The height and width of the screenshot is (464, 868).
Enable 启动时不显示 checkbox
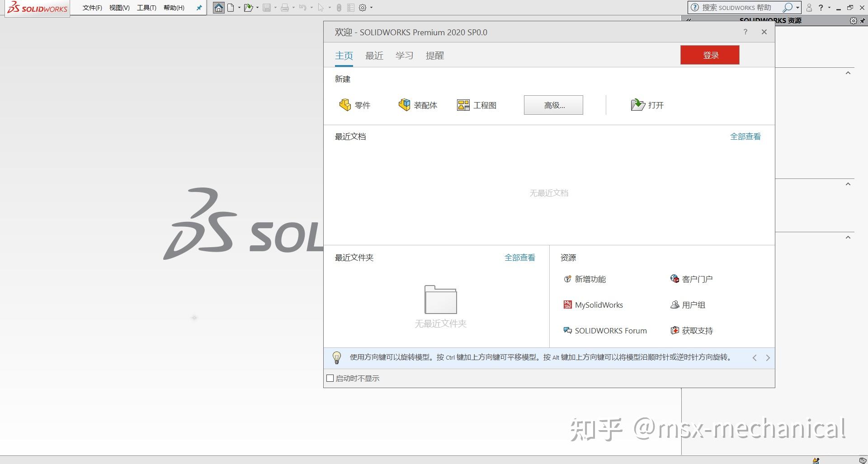click(x=330, y=378)
